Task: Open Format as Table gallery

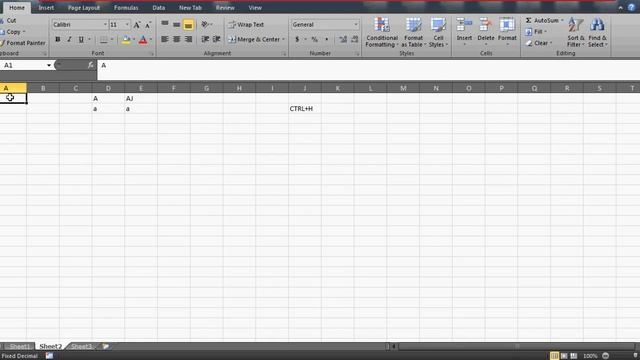Action: [413, 33]
